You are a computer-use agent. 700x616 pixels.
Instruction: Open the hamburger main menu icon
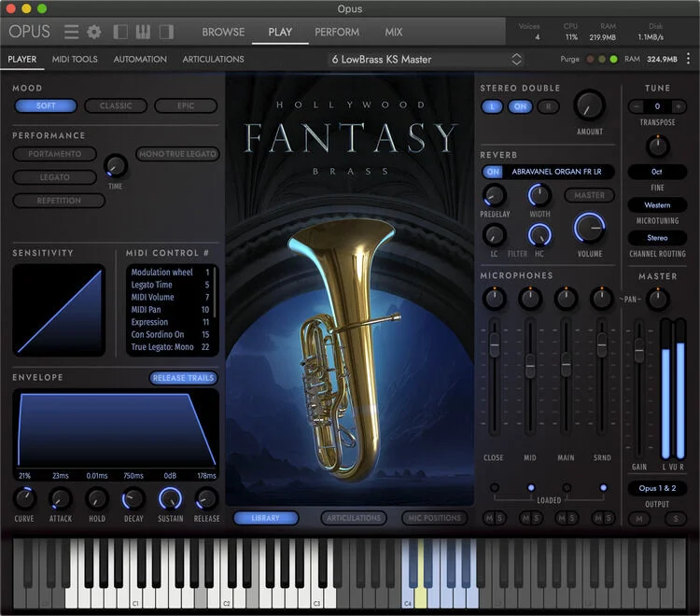click(71, 32)
